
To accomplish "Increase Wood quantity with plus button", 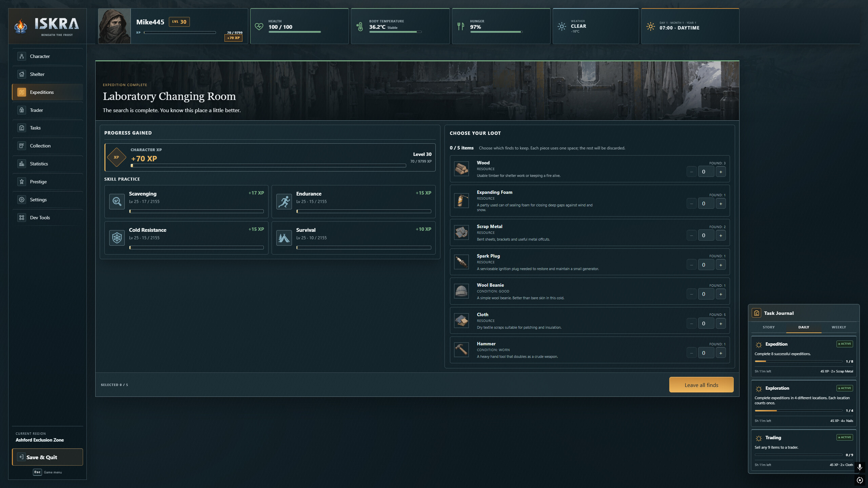I will pos(721,172).
